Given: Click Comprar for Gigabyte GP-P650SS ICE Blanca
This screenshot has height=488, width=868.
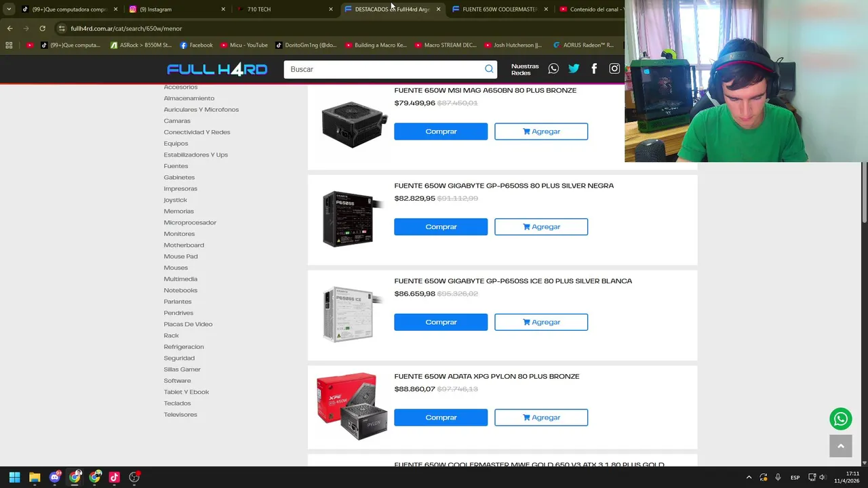Looking at the screenshot, I should point(441,322).
